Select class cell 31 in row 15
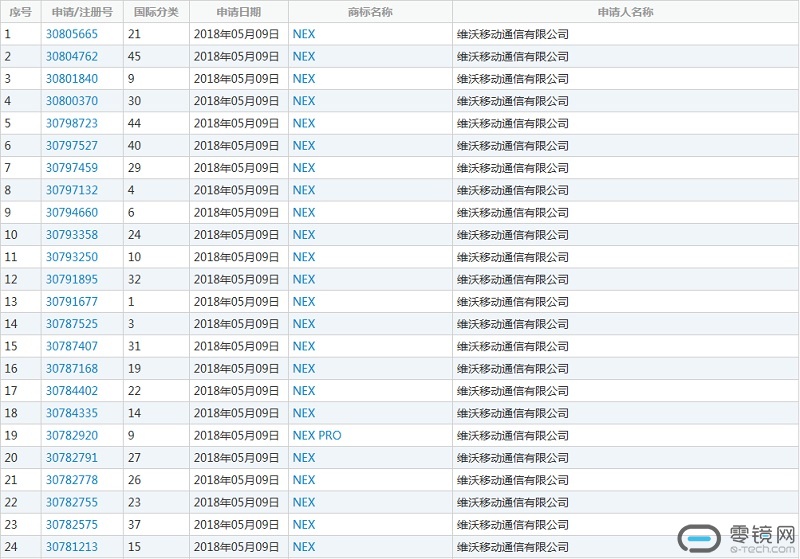This screenshot has width=800, height=559. [x=156, y=346]
